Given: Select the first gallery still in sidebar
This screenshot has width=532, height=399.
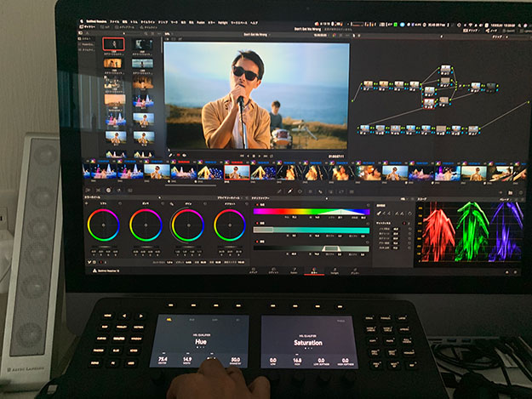Looking at the screenshot, I should point(113,43).
